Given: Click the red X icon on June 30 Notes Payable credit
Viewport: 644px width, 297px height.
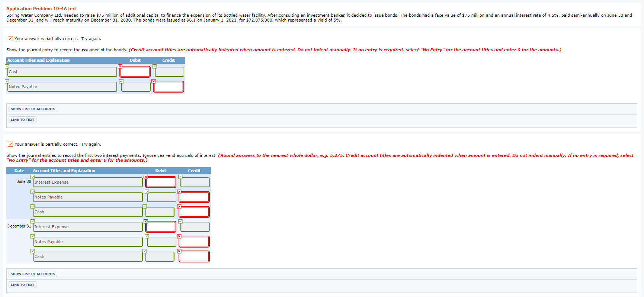Looking at the screenshot, I should (x=179, y=191).
